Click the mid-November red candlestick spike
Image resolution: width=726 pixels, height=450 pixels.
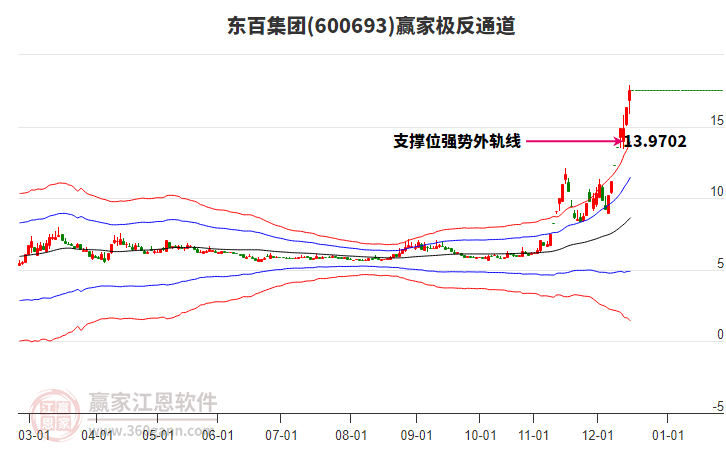tap(565, 175)
